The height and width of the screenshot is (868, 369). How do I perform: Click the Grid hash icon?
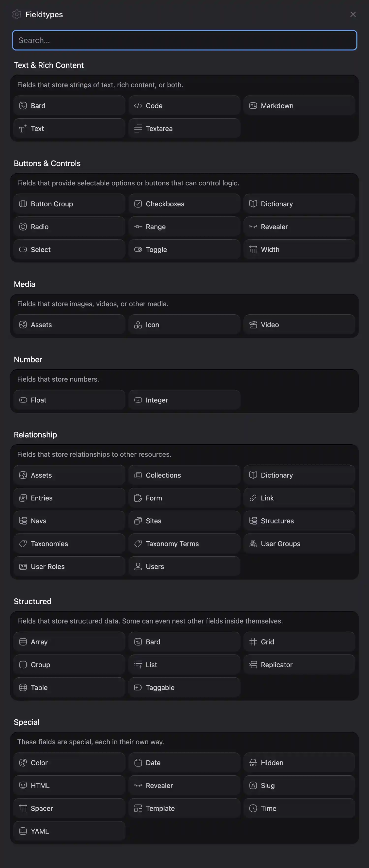tap(253, 642)
